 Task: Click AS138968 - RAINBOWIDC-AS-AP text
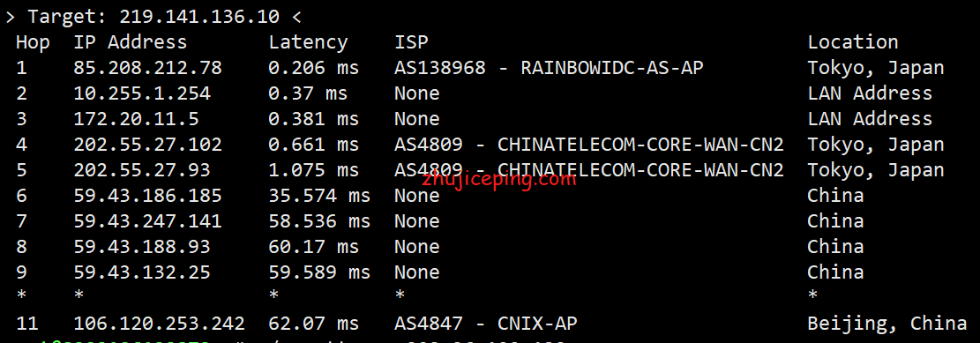549,68
